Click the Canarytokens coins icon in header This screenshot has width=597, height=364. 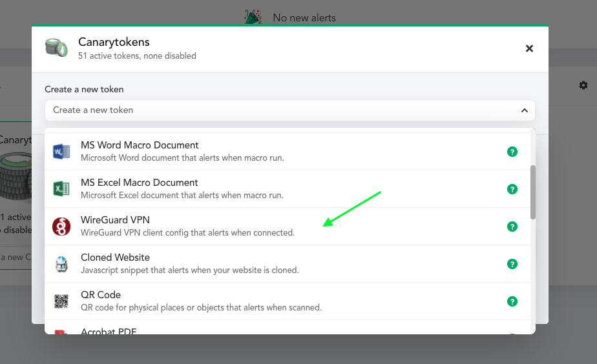(56, 48)
